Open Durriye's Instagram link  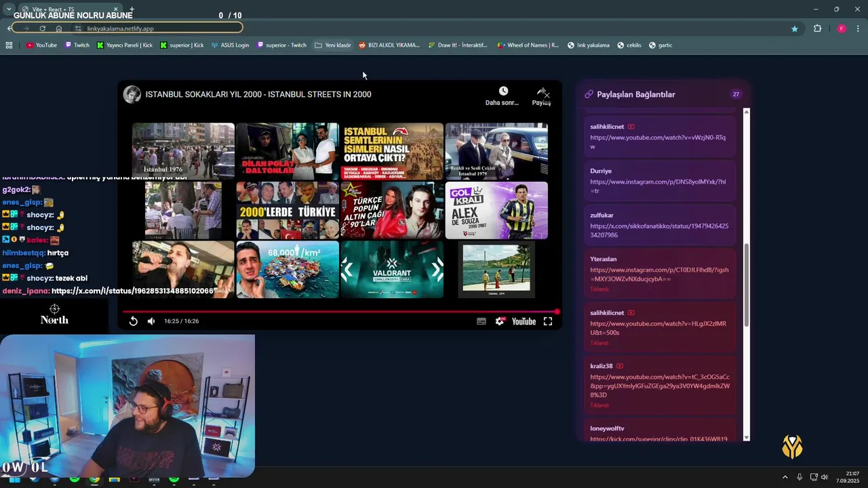[x=658, y=186]
